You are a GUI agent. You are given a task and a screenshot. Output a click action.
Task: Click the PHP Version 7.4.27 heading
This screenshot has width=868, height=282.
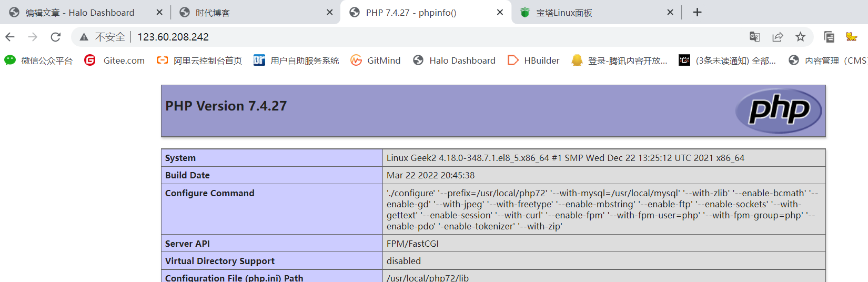[226, 106]
